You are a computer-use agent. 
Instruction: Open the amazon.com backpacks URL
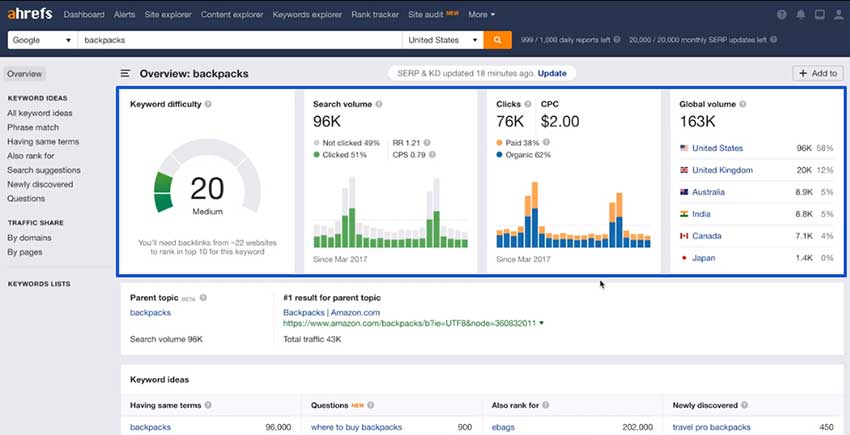(409, 323)
